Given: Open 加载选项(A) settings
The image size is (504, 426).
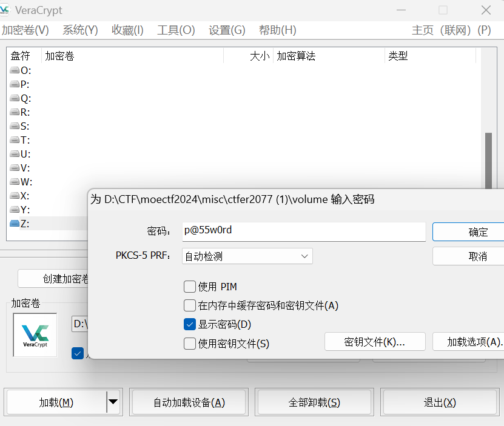Looking at the screenshot, I should pyautogui.click(x=468, y=342).
